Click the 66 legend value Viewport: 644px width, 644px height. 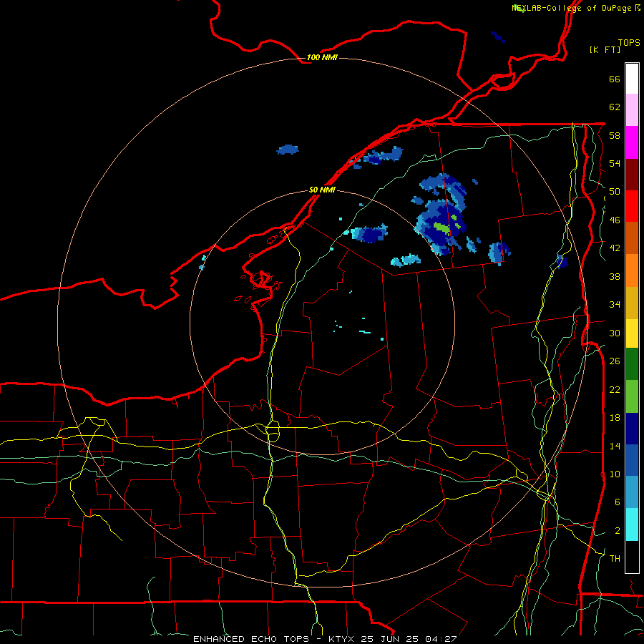(x=615, y=79)
